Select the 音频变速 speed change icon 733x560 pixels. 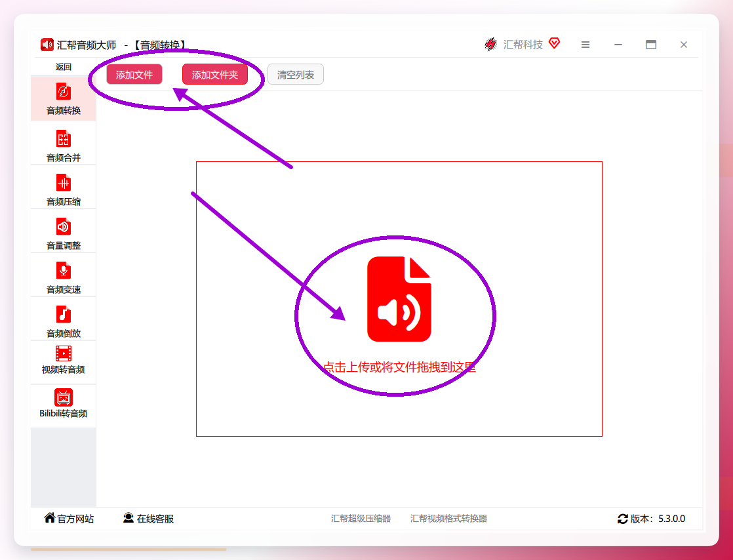tap(63, 271)
